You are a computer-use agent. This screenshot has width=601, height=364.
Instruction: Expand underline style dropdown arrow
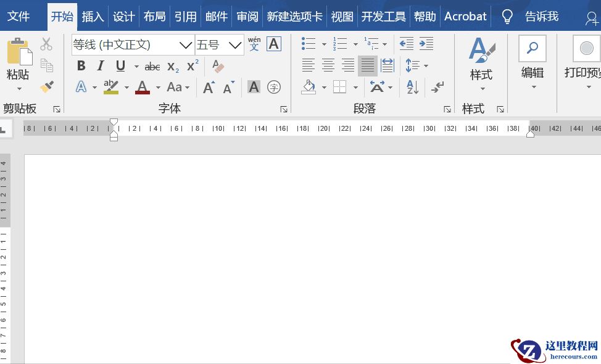136,67
